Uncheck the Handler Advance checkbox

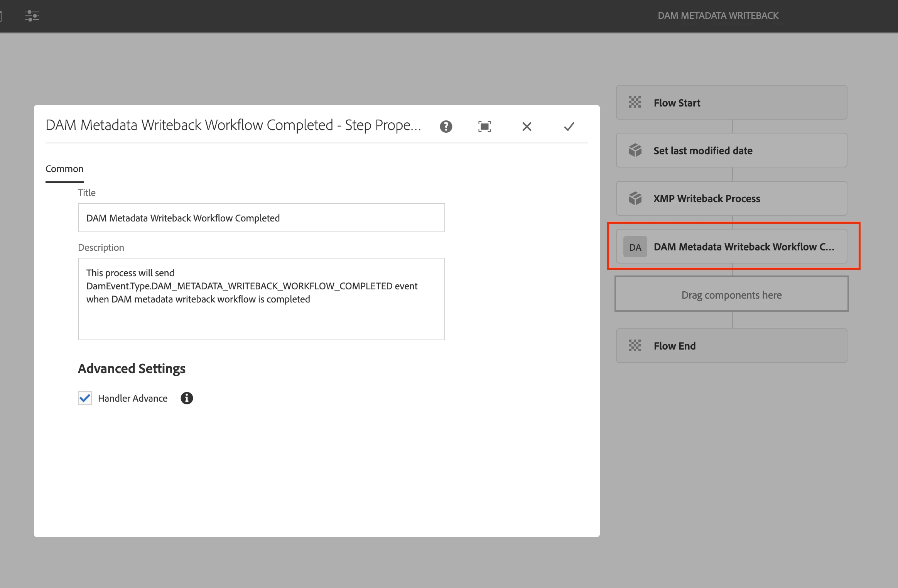click(85, 398)
